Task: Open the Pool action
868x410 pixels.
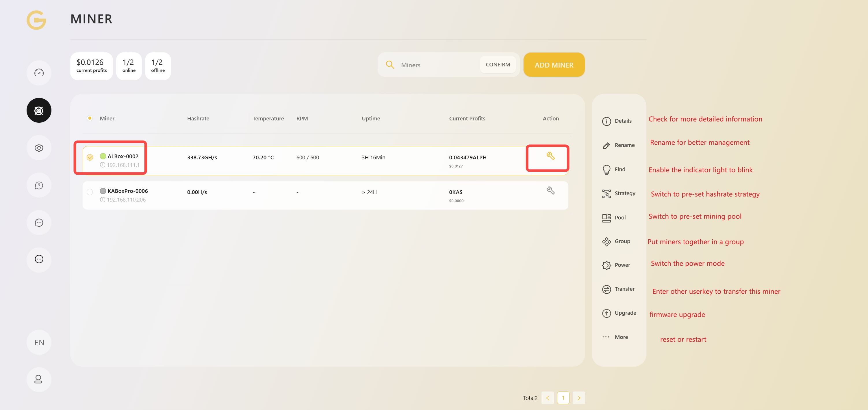Action: click(x=614, y=217)
